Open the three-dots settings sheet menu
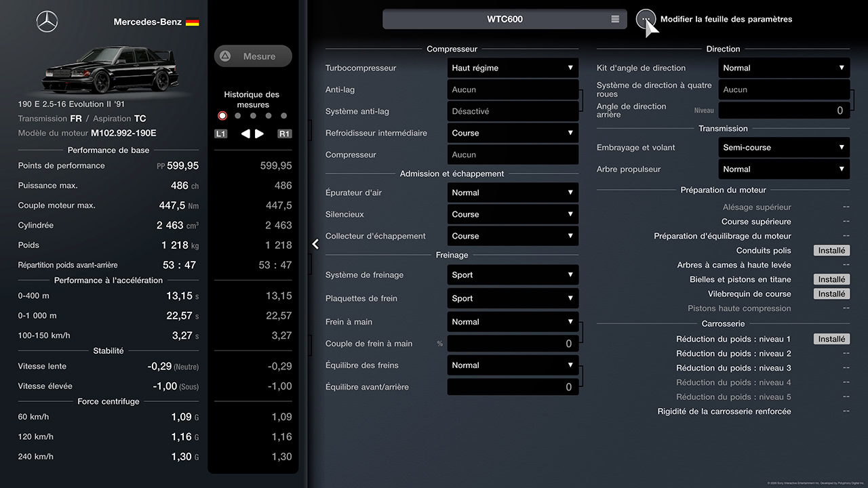The width and height of the screenshot is (868, 488). pos(646,19)
